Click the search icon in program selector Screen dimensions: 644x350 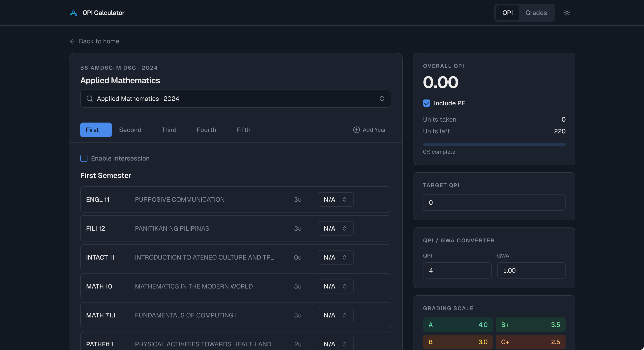[x=89, y=99]
